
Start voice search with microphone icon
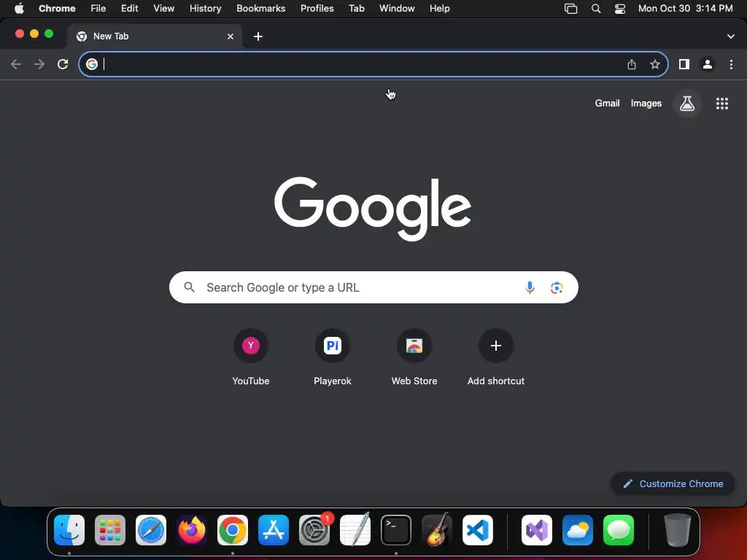pos(530,287)
